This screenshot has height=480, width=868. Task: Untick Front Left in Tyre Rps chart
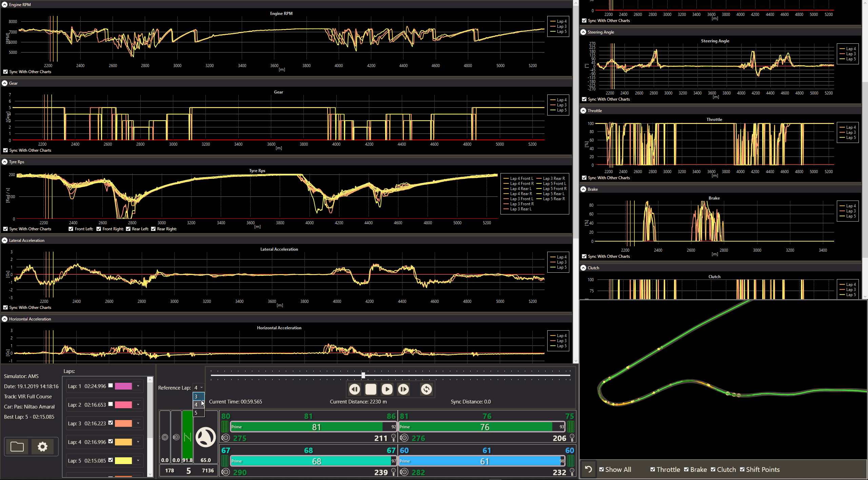(x=71, y=229)
